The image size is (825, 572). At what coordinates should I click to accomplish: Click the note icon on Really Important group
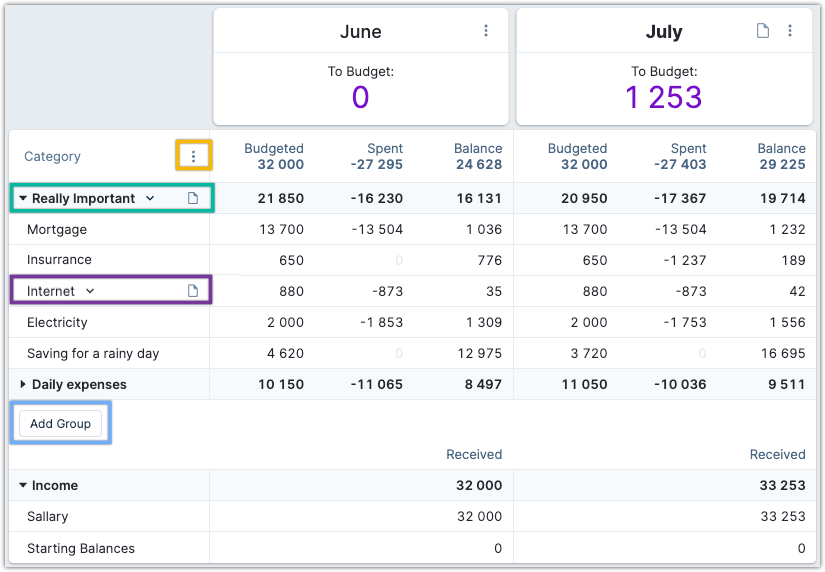[x=194, y=199]
